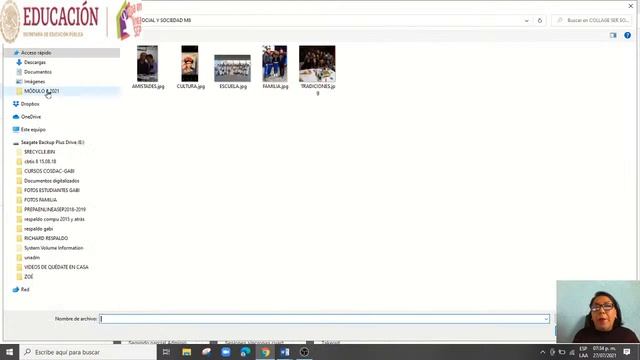Expand the address bar history dropdown
This screenshot has width=640, height=360.
(x=527, y=20)
